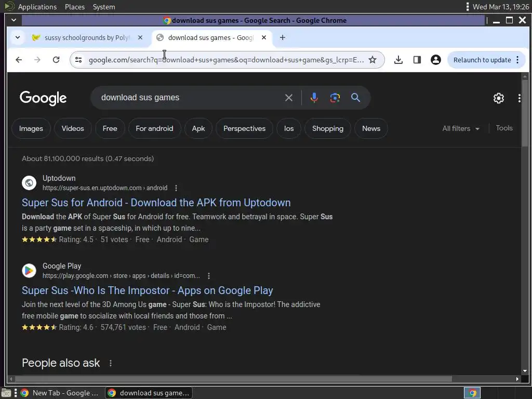Click the forward navigation arrow
532x399 pixels.
click(37, 60)
